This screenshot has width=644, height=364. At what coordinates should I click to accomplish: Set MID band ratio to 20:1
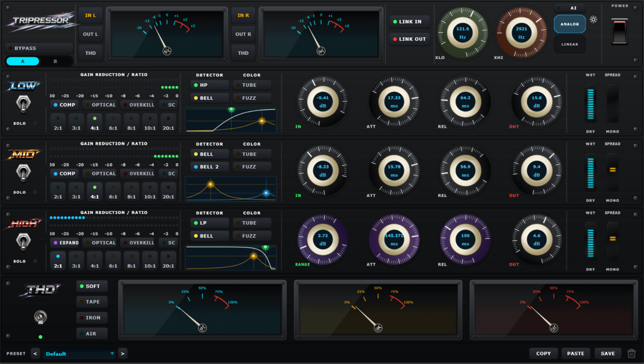coord(168,191)
